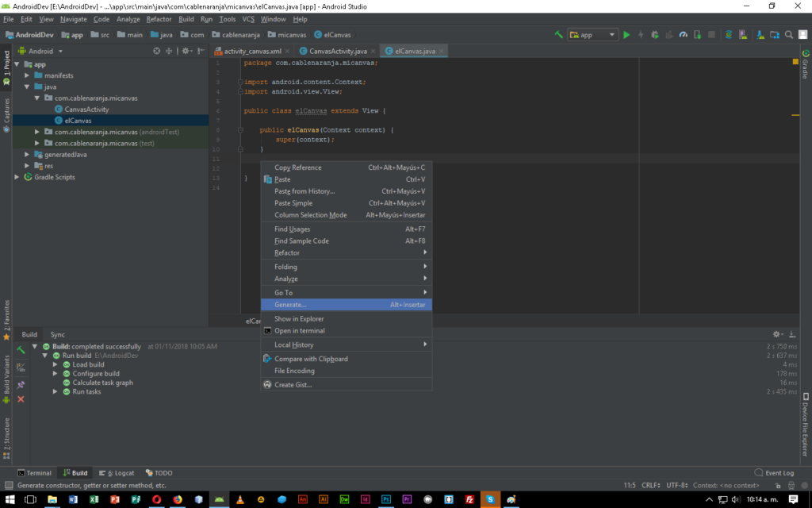Click the Make Project hammer icon in toolbar

pos(559,35)
